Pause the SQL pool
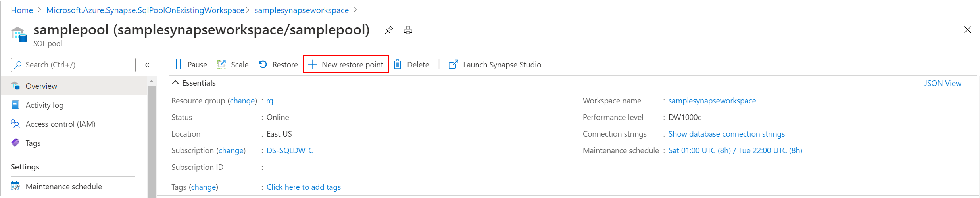The height and width of the screenshot is (198, 980). 191,65
